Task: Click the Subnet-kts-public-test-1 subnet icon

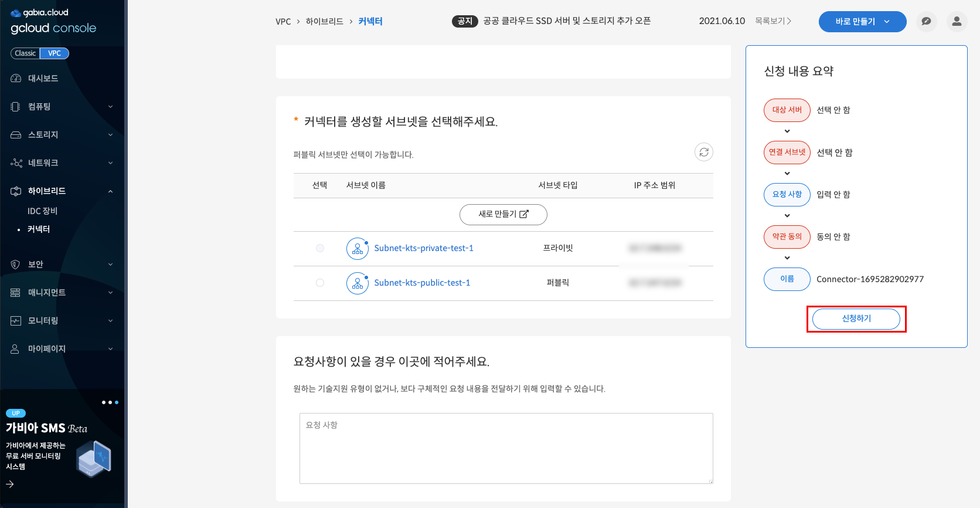Action: tap(357, 283)
